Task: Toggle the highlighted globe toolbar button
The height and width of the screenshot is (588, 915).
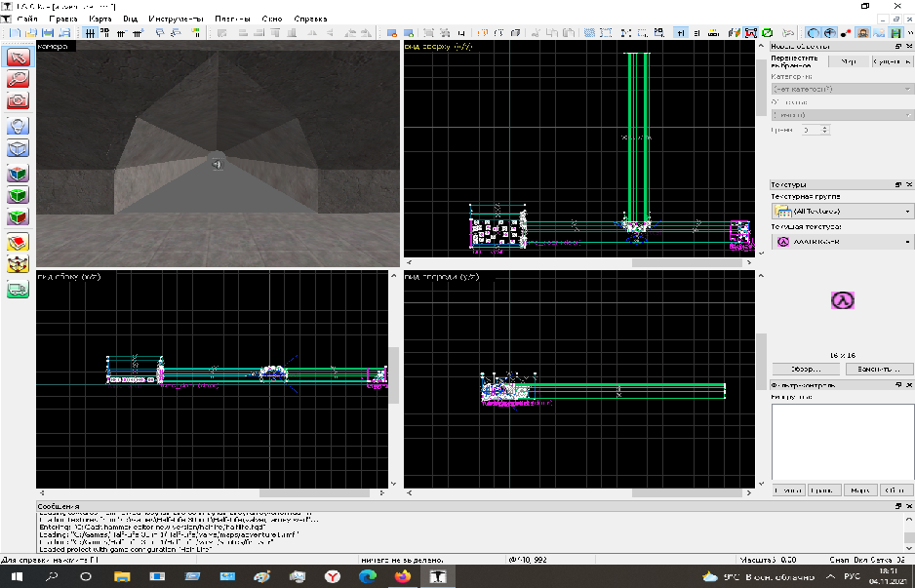Action: click(829, 33)
